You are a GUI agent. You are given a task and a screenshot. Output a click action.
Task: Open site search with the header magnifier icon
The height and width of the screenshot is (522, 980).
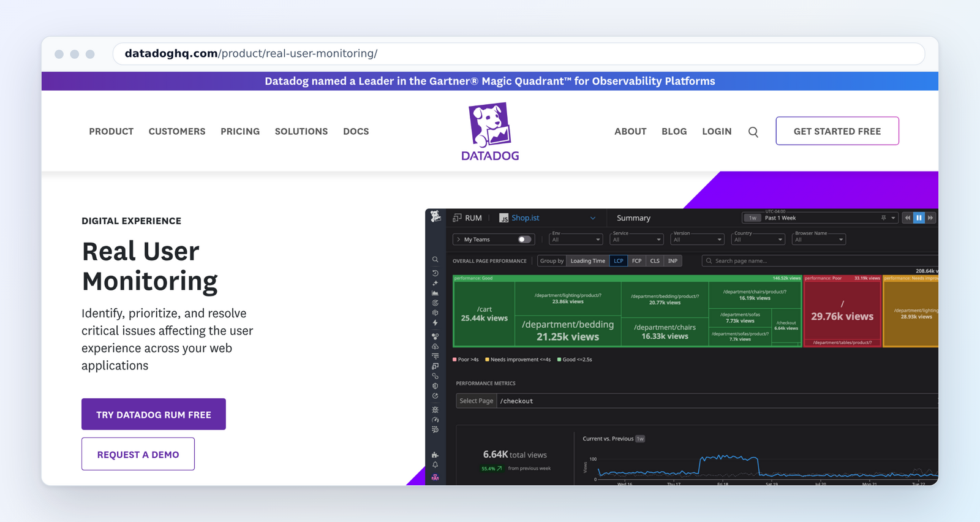coord(753,132)
